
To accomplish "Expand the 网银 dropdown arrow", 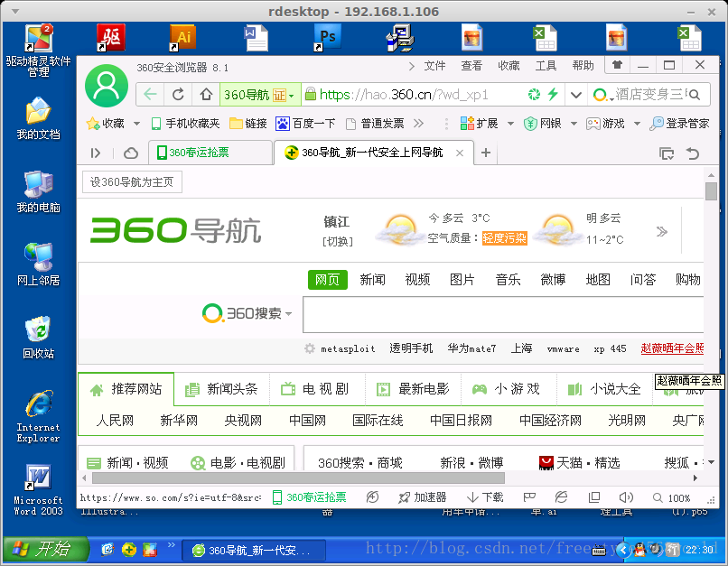I will [x=574, y=124].
